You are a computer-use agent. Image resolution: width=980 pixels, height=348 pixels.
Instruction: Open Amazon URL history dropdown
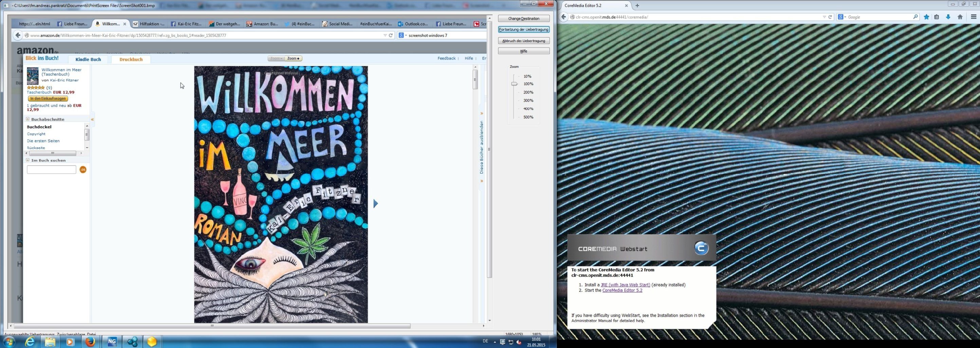385,35
